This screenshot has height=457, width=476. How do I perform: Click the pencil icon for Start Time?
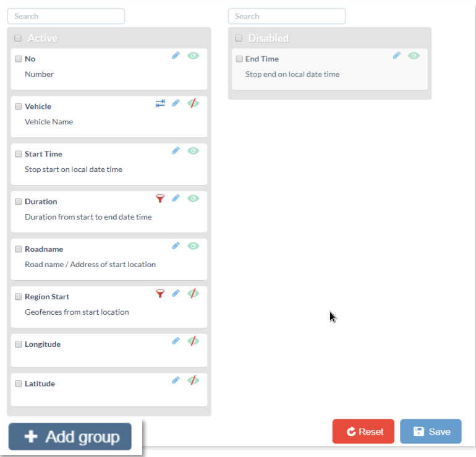(176, 151)
